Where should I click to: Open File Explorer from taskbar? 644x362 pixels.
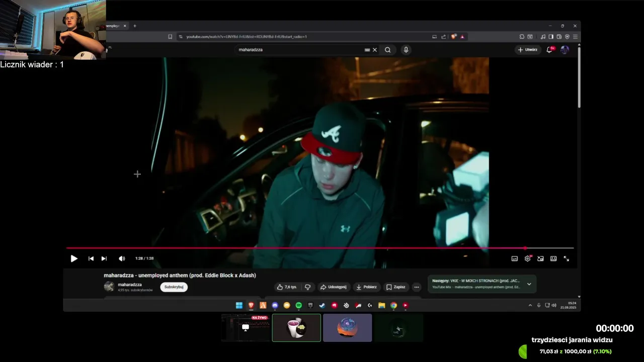coord(382,305)
